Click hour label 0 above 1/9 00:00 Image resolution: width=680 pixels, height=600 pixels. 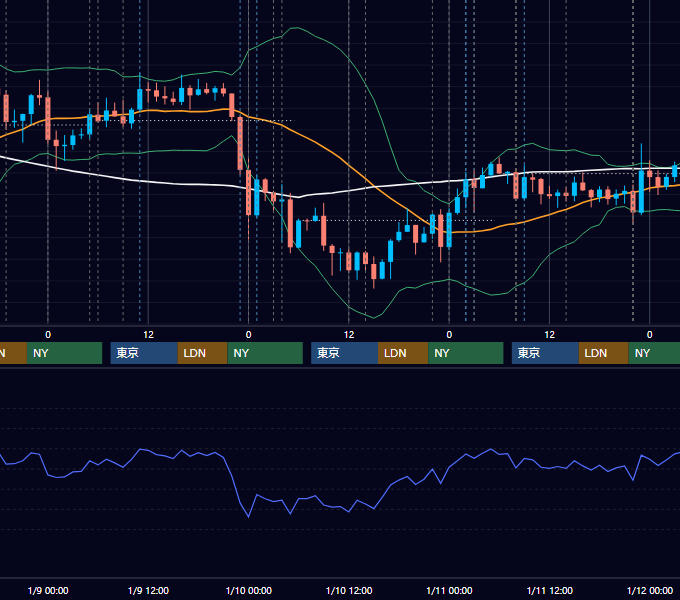[x=48, y=335]
